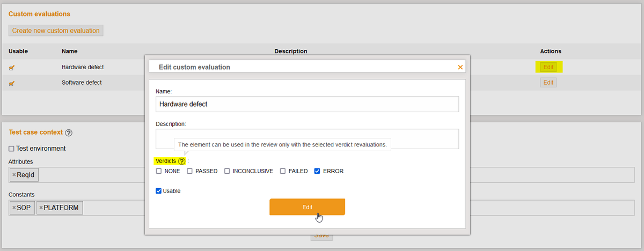
Task: Remove the ReqId attribute tag
Action: coord(14,175)
